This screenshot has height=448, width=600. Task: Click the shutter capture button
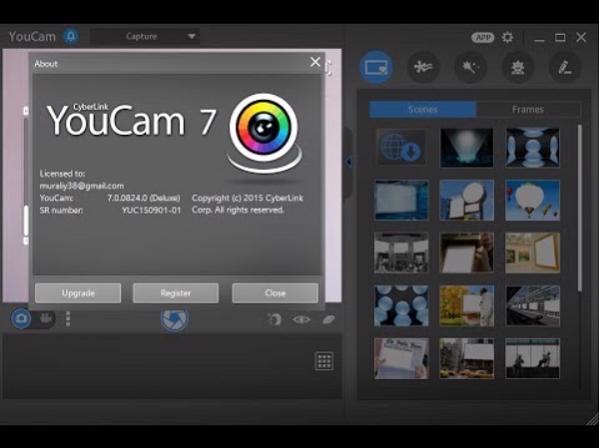174,319
